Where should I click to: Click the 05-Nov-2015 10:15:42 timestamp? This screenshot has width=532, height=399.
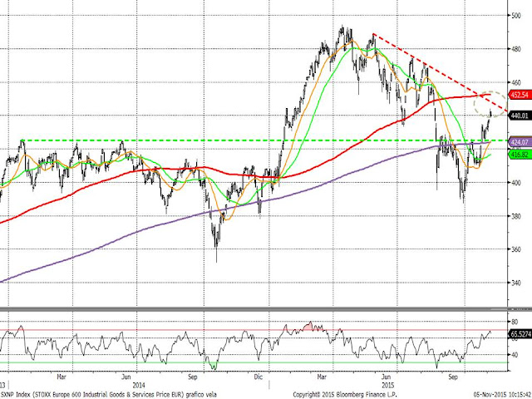(x=502, y=395)
